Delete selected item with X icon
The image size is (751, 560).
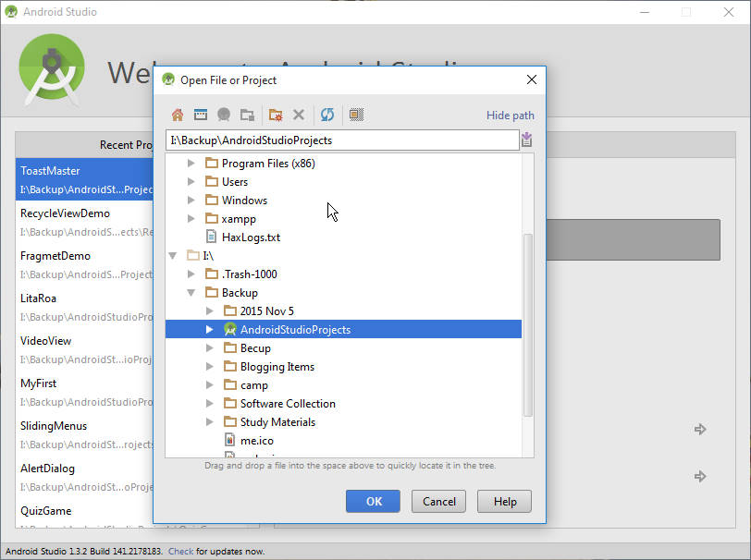(299, 115)
